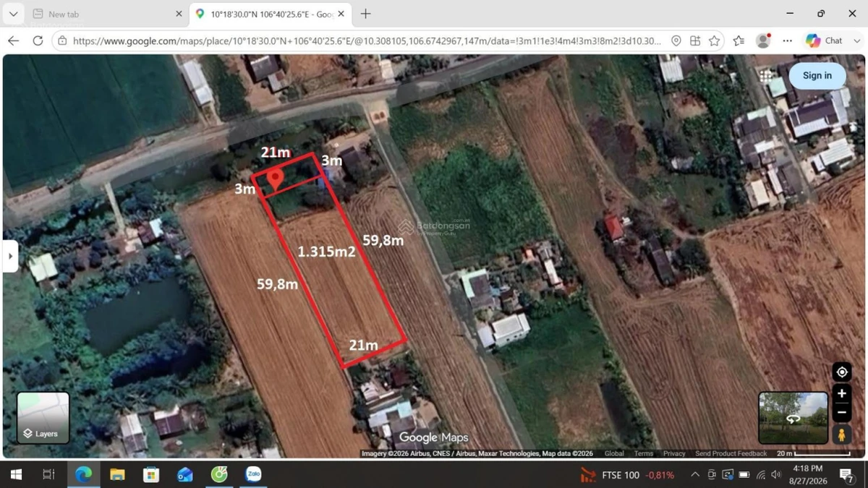Open Outlook from the taskbar
Viewport: 868px width, 488px height.
pyautogui.click(x=185, y=474)
